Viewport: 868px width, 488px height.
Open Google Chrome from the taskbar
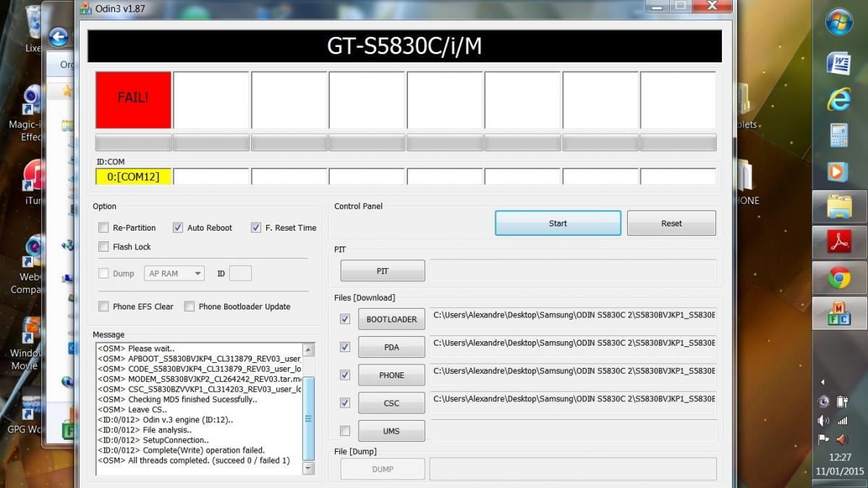pos(839,276)
